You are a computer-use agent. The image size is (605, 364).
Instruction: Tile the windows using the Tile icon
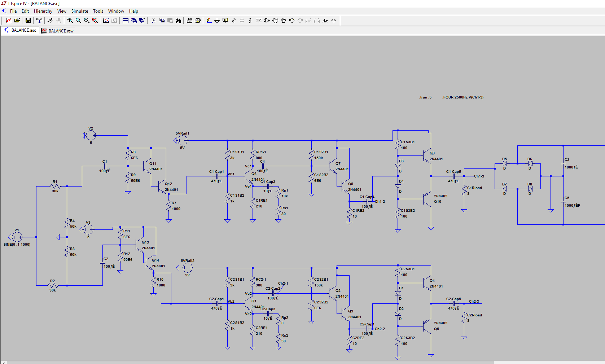(x=126, y=21)
